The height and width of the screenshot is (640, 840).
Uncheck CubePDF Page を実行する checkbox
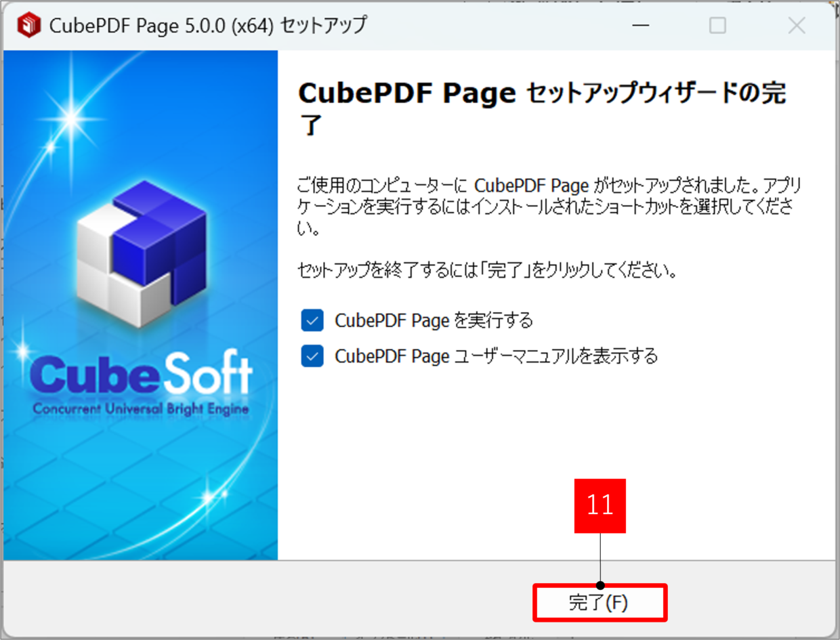pos(312,320)
